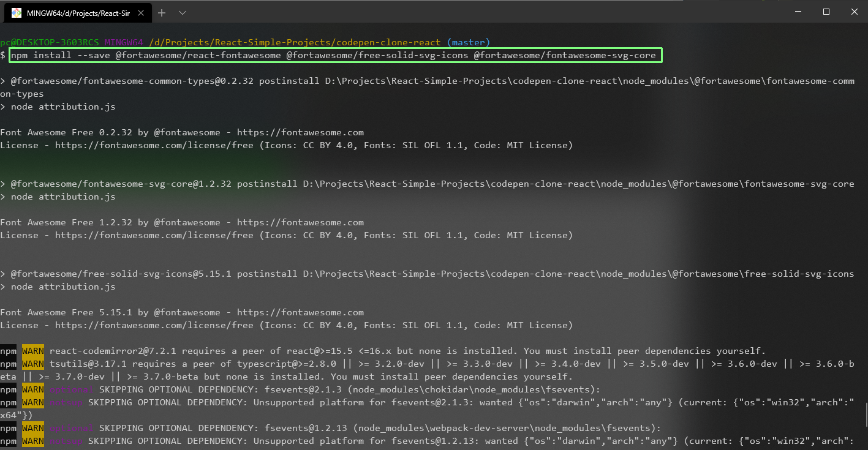Click the purple MINGW64 text in the prompt
This screenshot has height=450, width=868.
(124, 42)
